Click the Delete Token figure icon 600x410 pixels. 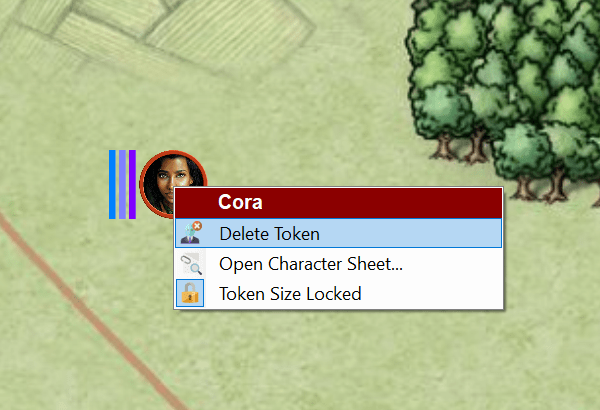(191, 233)
